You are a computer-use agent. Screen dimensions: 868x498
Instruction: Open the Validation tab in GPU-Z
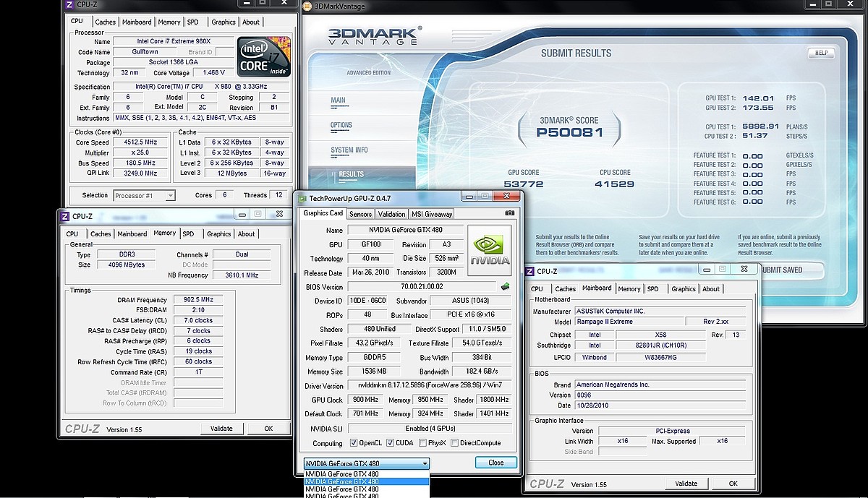coord(391,214)
